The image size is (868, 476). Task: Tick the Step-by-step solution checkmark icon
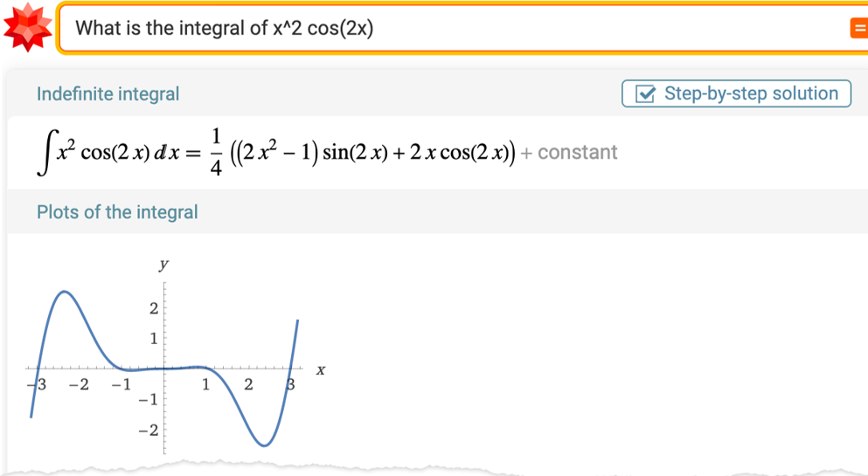click(645, 93)
